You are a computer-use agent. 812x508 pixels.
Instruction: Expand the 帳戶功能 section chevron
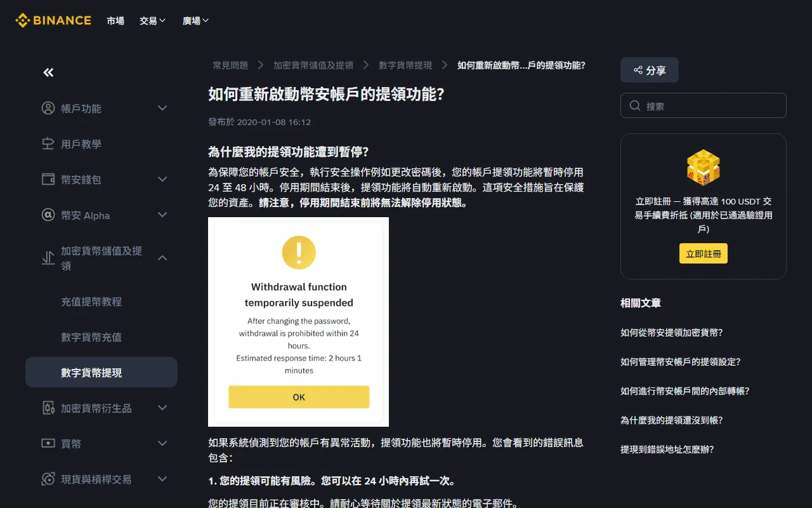[x=162, y=108]
